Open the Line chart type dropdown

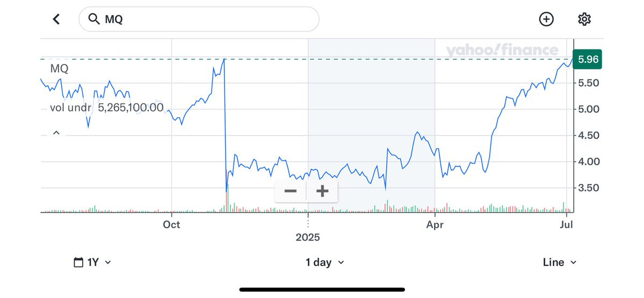pos(559,262)
